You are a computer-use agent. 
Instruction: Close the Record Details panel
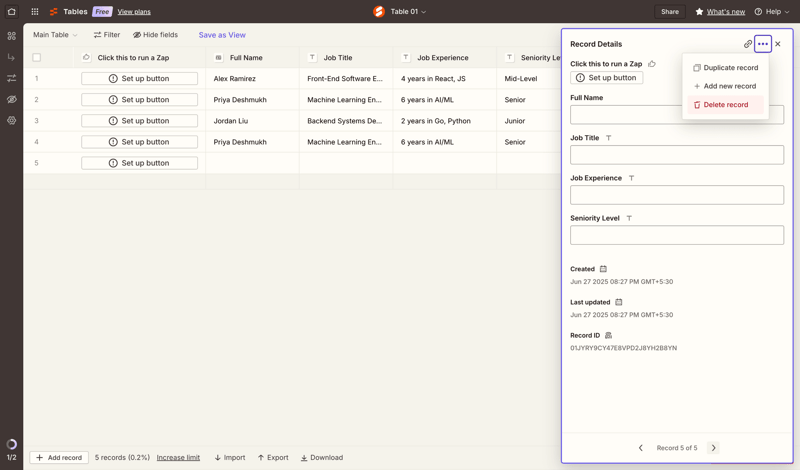pyautogui.click(x=778, y=44)
